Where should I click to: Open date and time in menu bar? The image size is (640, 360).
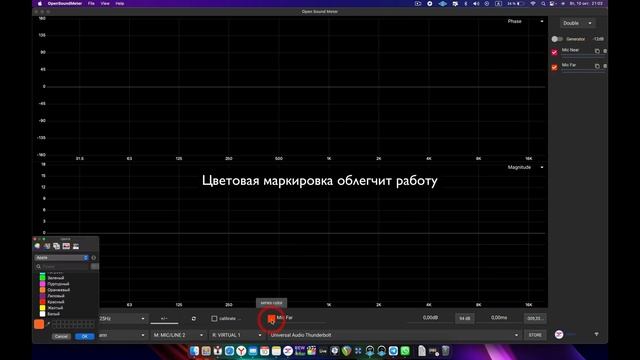(x=585, y=4)
